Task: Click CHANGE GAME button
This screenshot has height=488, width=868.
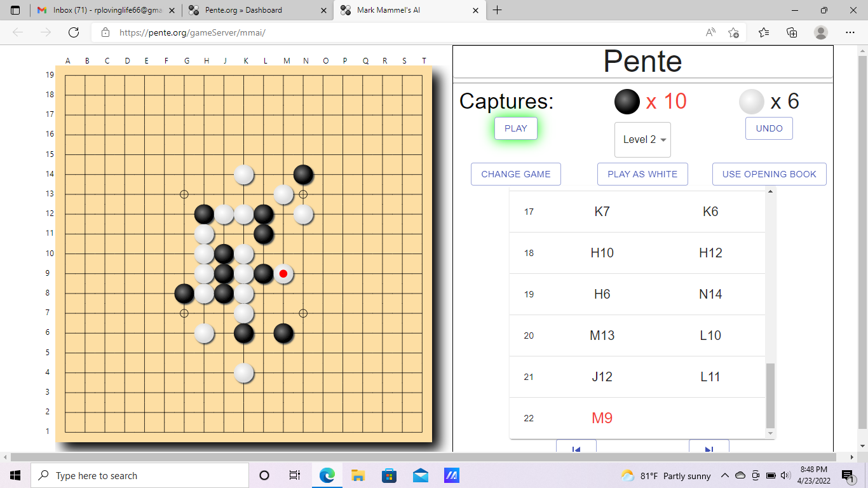Action: [516, 174]
